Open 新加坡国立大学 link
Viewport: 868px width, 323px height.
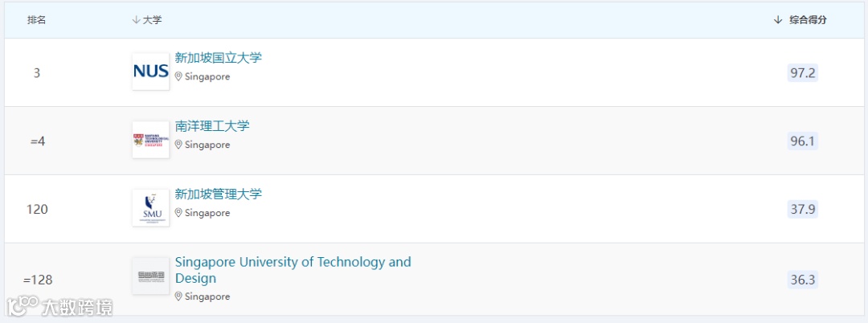(x=218, y=58)
